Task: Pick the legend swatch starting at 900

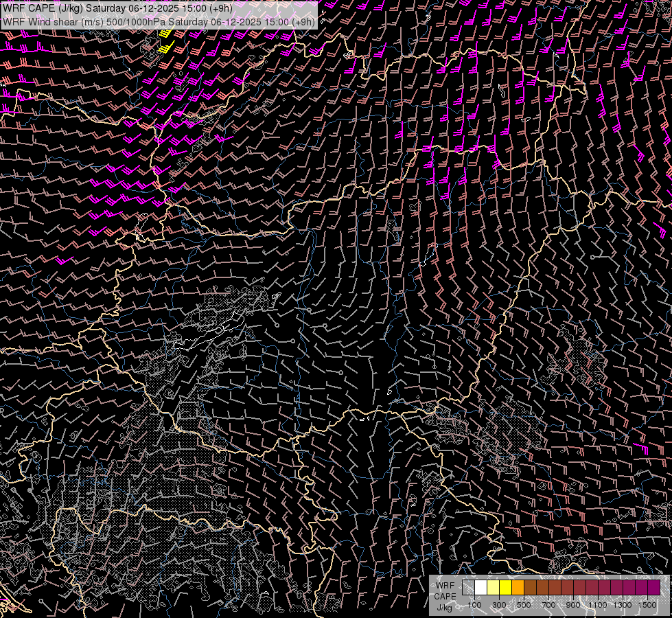Action: (x=579, y=588)
